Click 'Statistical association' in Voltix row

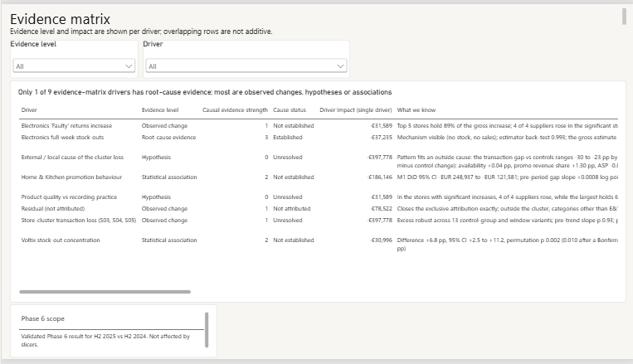pyautogui.click(x=169, y=240)
